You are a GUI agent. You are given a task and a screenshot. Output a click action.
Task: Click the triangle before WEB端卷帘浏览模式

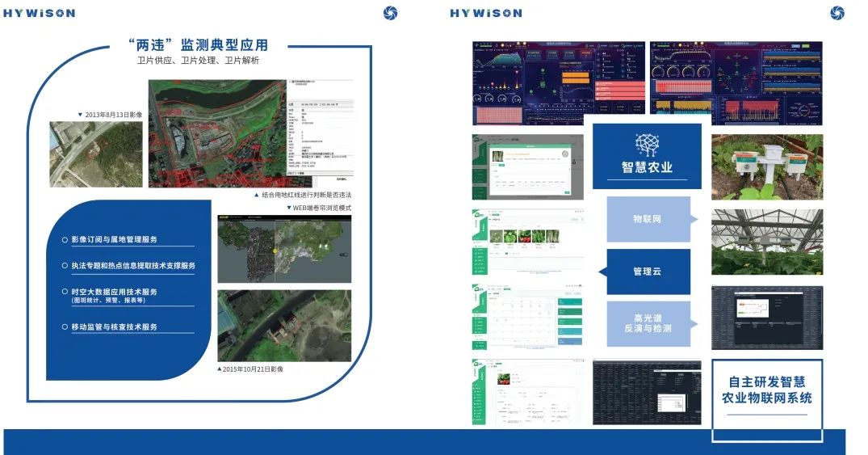click(289, 208)
